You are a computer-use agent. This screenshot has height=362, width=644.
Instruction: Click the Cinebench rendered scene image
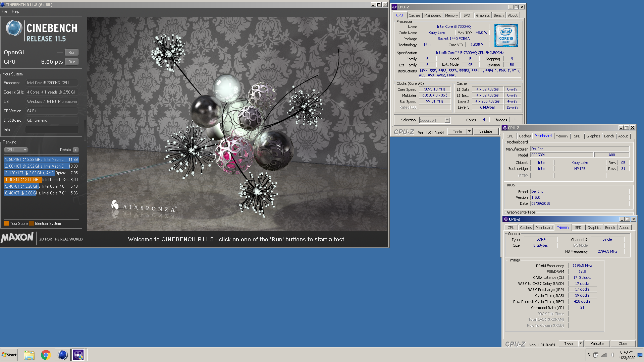[x=237, y=124]
